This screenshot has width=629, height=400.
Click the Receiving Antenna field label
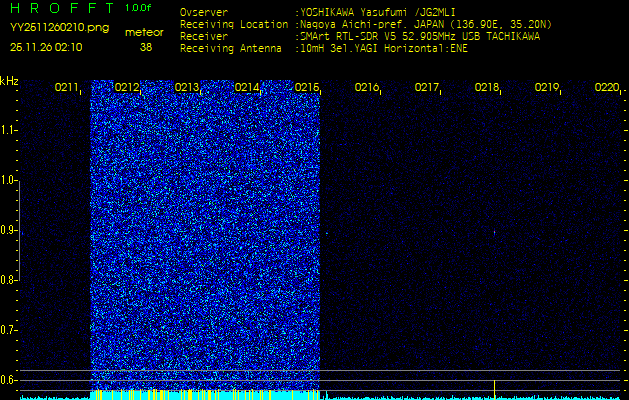pos(231,49)
